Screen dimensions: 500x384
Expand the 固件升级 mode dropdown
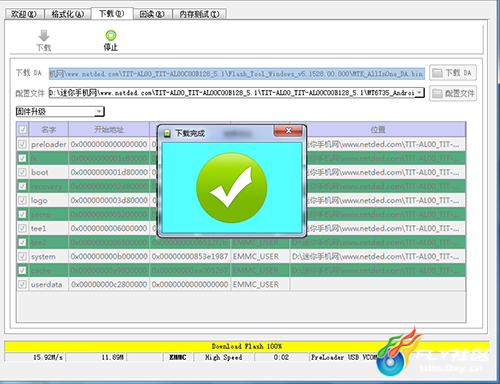pos(99,111)
